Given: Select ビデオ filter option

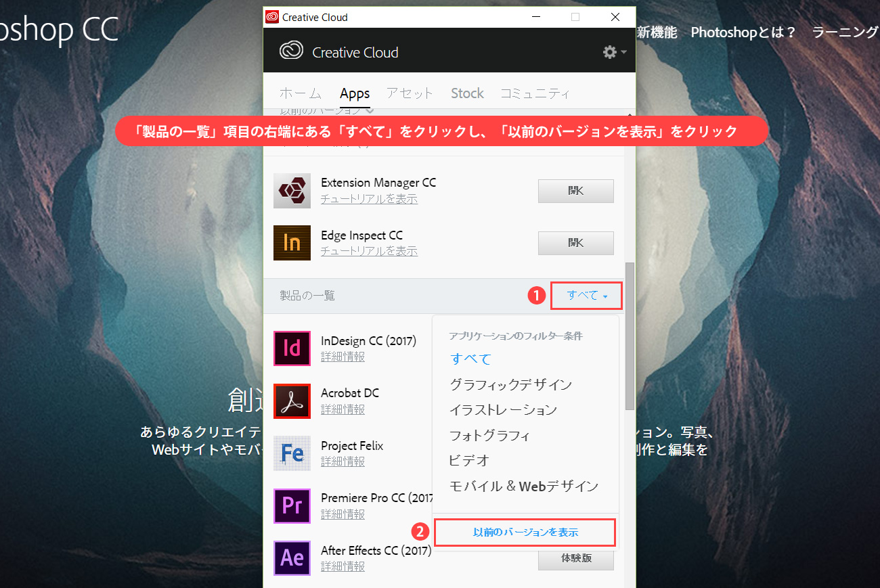Looking at the screenshot, I should [x=468, y=461].
